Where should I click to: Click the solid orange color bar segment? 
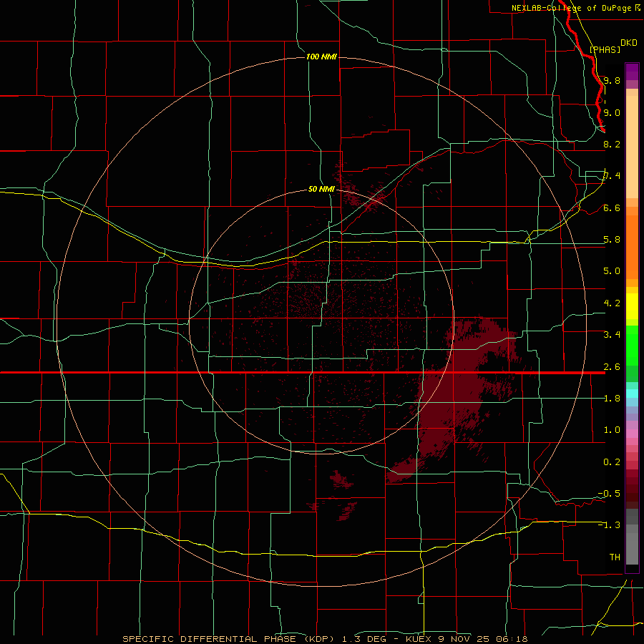click(x=632, y=248)
